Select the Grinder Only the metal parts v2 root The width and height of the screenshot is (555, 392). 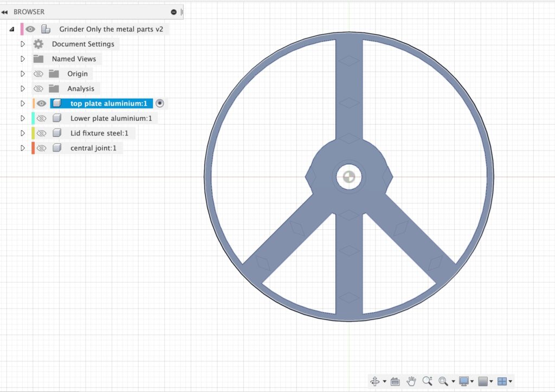[111, 29]
